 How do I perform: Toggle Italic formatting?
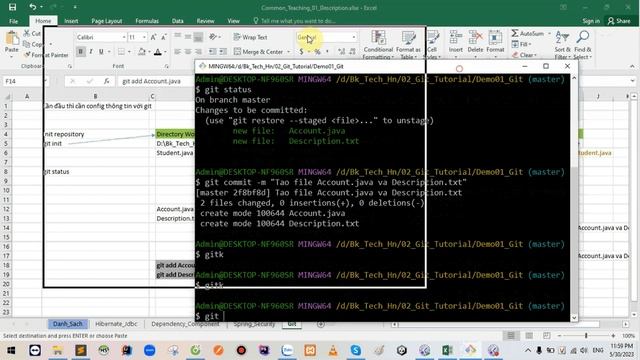(91, 51)
